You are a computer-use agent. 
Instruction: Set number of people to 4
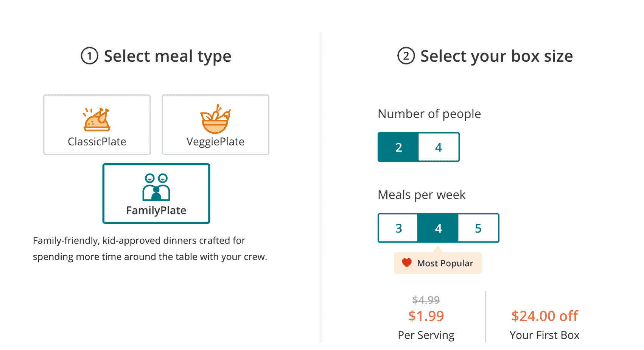coord(439,147)
